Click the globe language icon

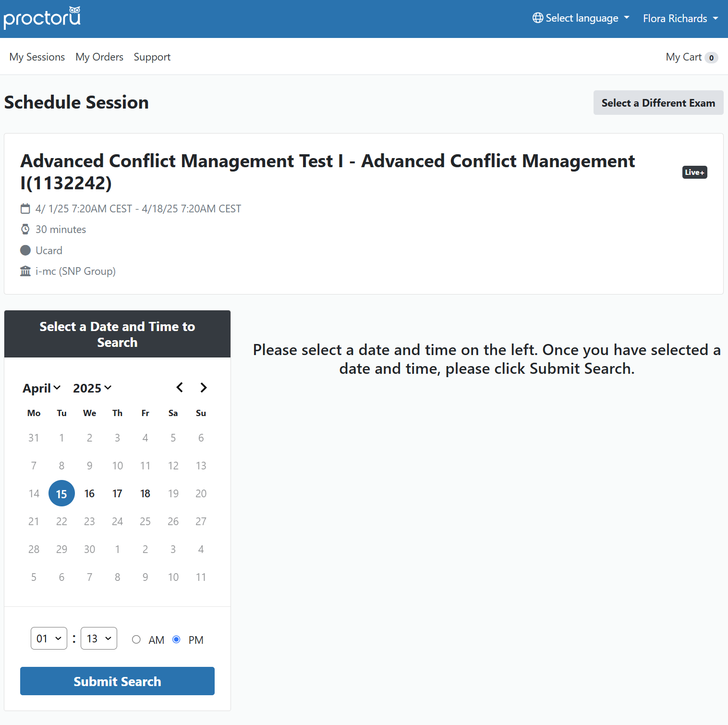538,18
